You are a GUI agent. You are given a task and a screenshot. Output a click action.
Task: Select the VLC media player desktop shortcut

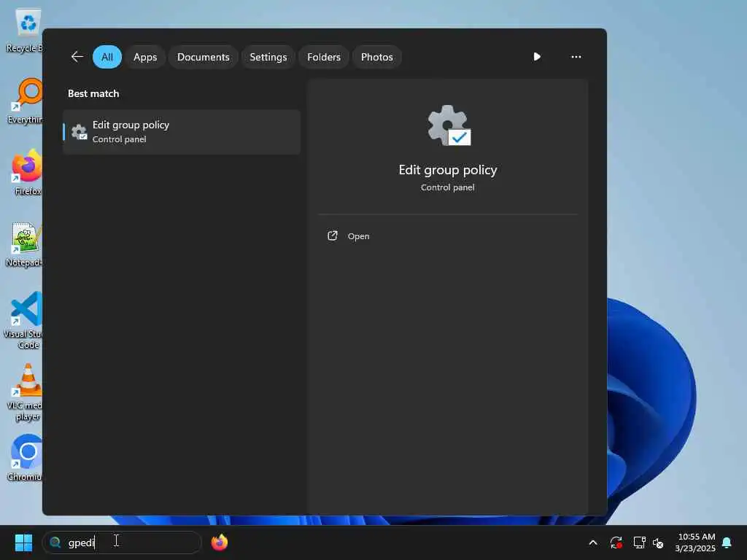point(24,393)
